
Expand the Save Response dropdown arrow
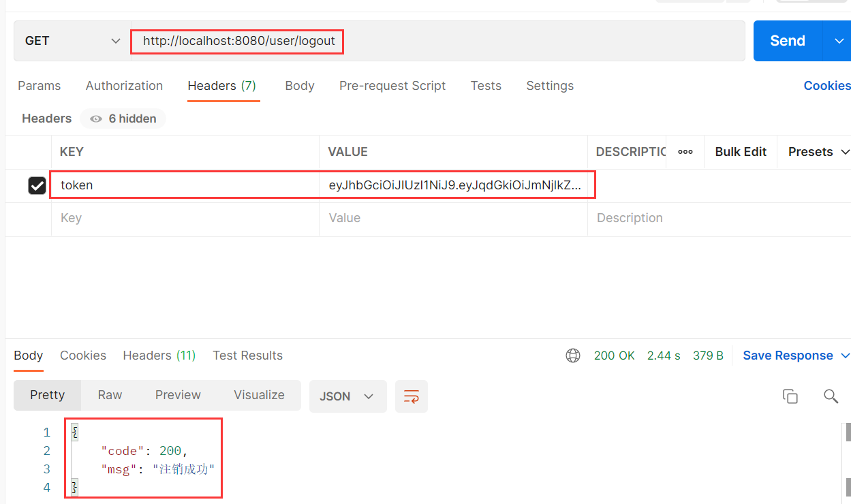pyautogui.click(x=846, y=356)
